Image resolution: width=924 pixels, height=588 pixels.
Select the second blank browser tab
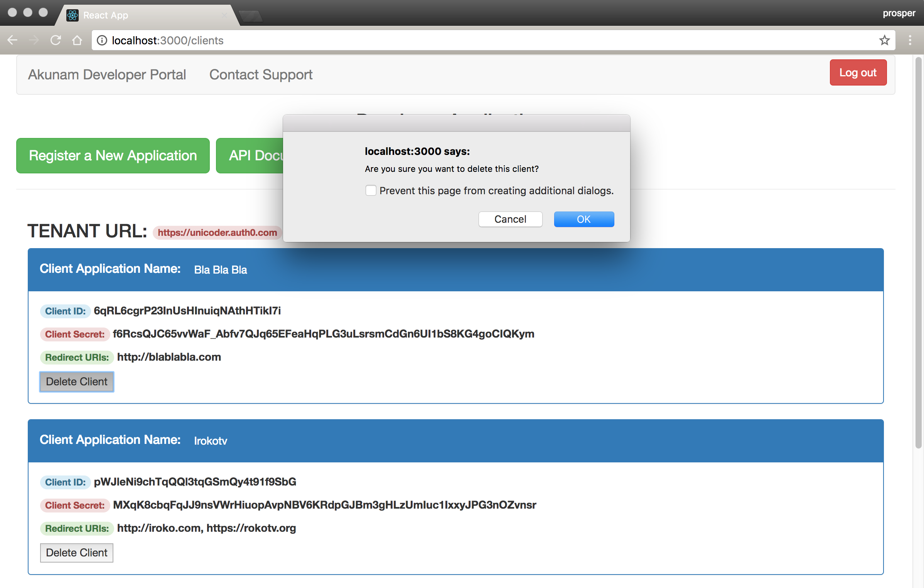pos(251,15)
